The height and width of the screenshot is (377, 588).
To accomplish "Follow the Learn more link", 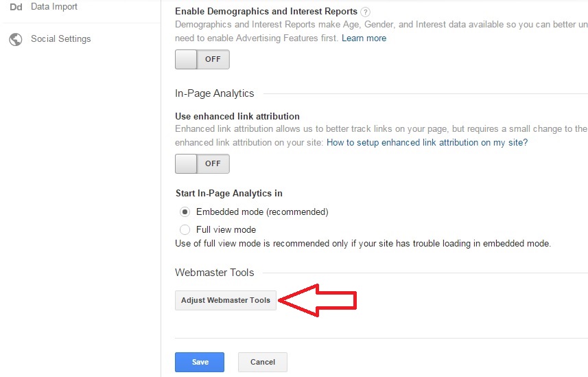I will click(364, 38).
